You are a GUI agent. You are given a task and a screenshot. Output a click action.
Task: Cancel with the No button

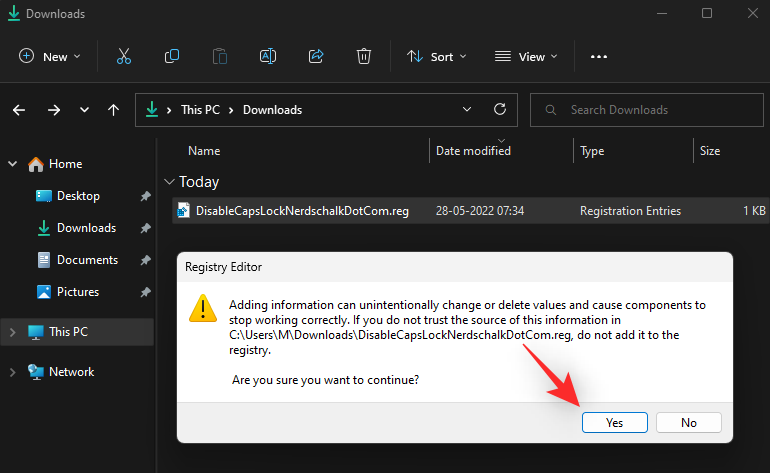click(688, 422)
